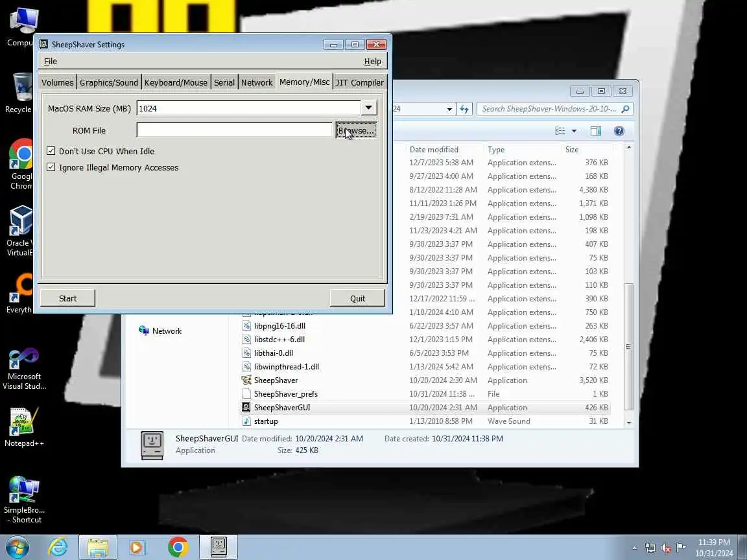This screenshot has height=560, width=747.
Task: Select the Oracle VirtualBox desktop shortcut
Action: pyautogui.click(x=19, y=231)
